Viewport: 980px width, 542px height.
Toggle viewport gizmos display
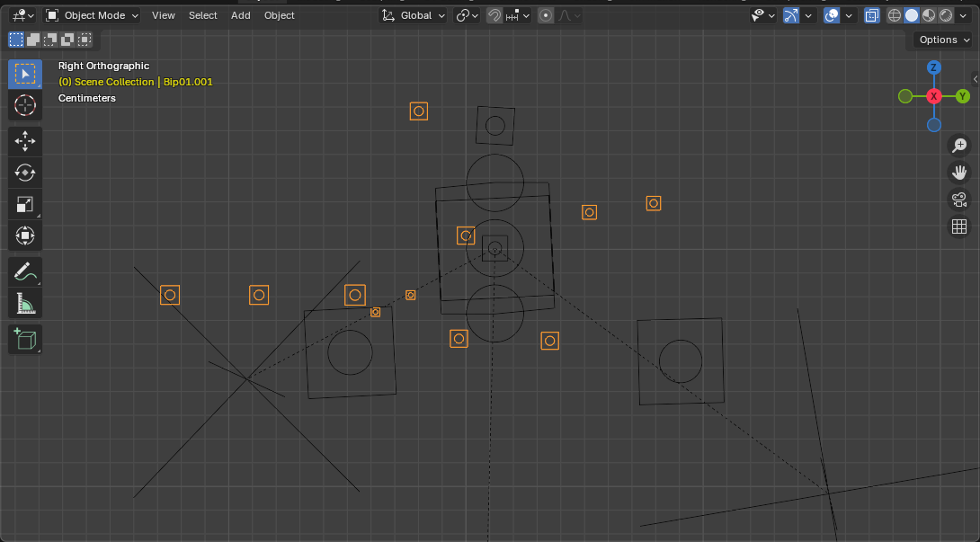tap(791, 15)
